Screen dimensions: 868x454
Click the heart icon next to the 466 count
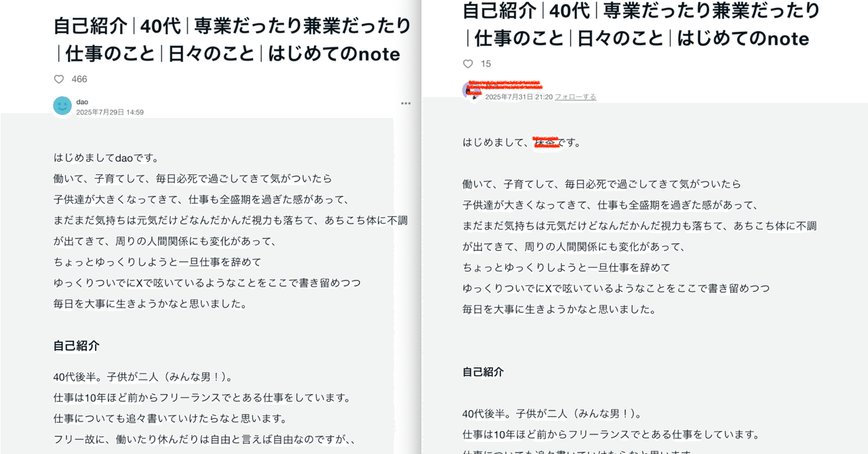pyautogui.click(x=58, y=79)
